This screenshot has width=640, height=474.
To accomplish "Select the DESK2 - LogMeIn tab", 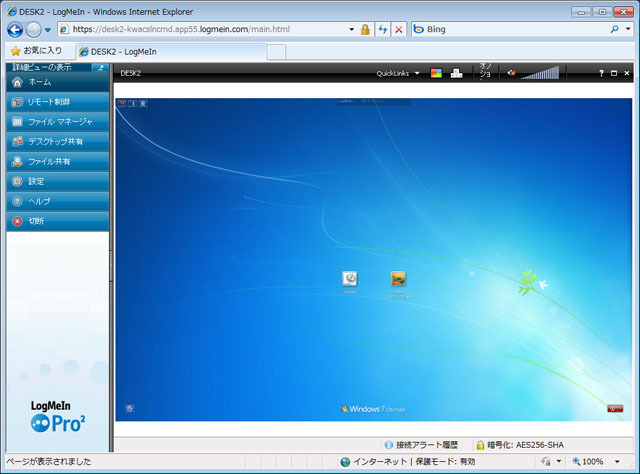I will (x=171, y=52).
